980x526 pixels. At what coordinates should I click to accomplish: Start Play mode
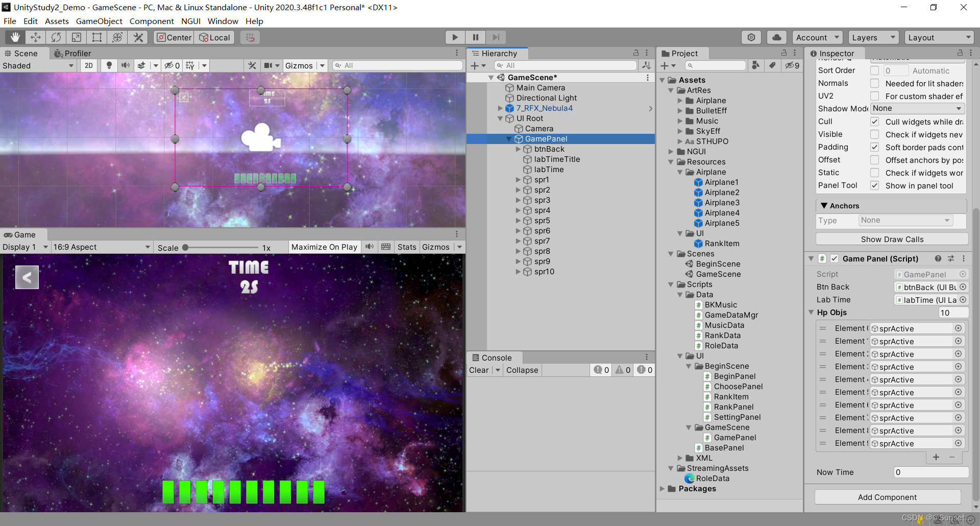pos(455,37)
